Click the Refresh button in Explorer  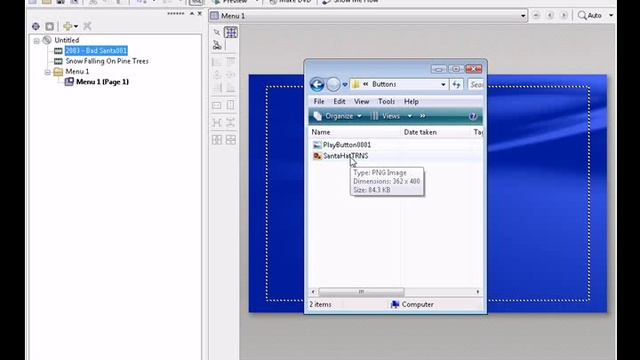456,84
